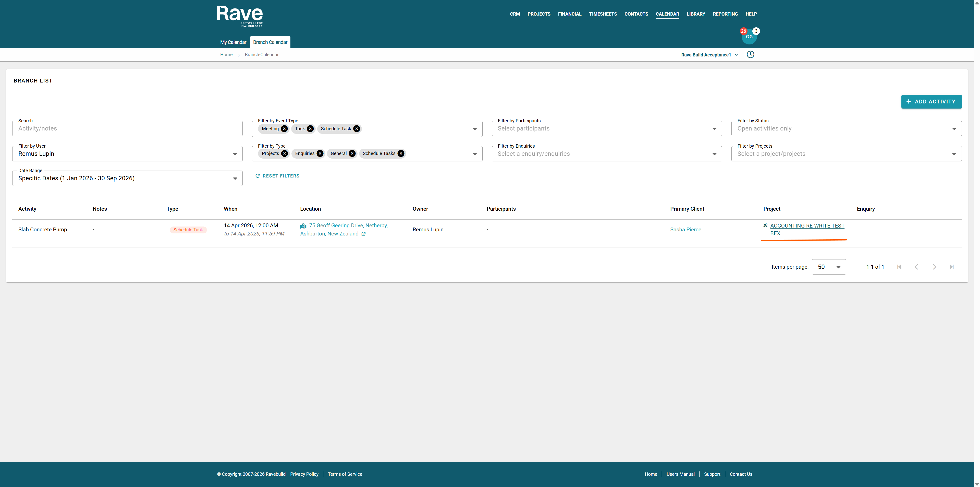Go to next page arrow
The image size is (980, 487).
pos(934,267)
